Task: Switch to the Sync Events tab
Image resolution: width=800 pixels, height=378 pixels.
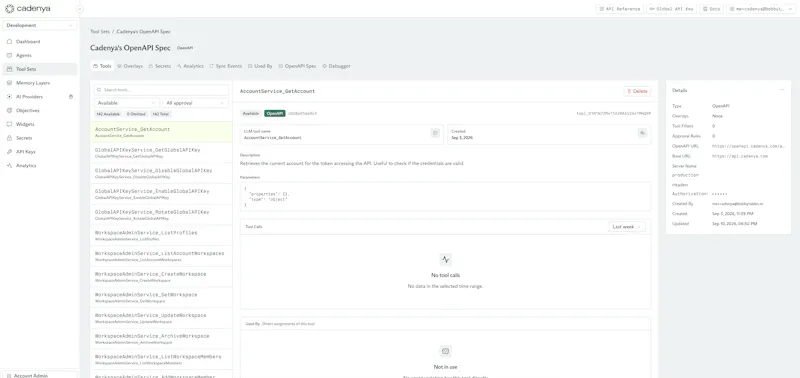Action: click(226, 66)
